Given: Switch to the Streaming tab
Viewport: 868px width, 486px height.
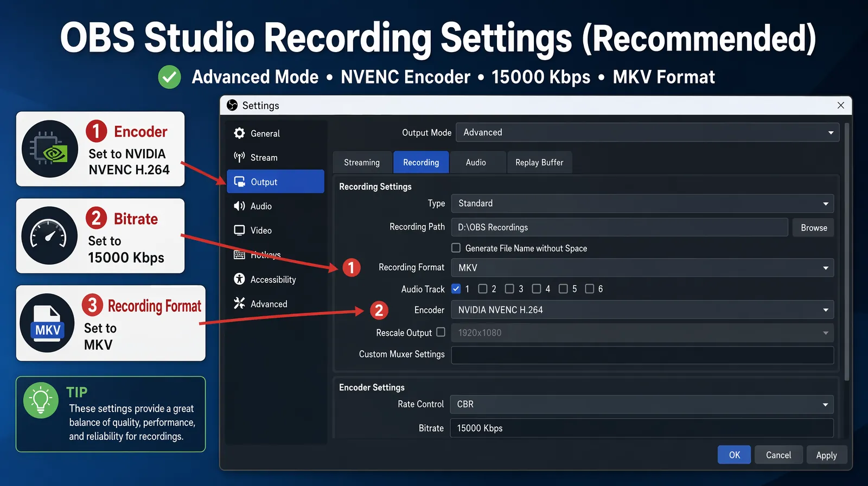Looking at the screenshot, I should coord(362,162).
